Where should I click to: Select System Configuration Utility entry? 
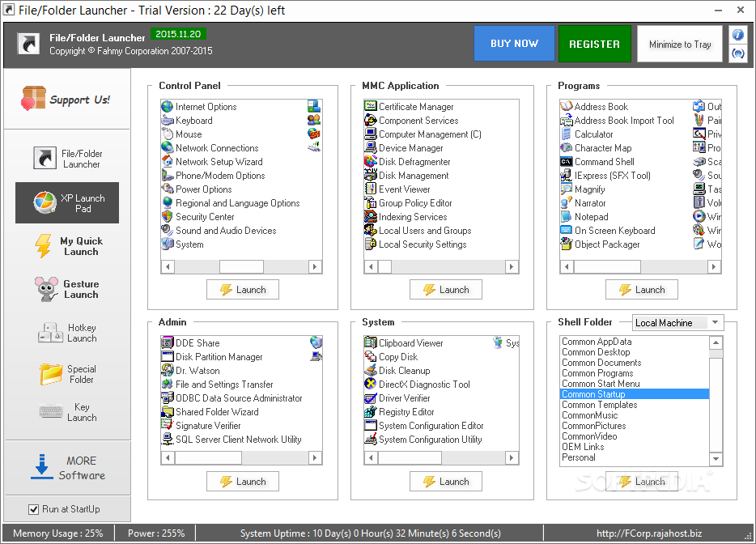tap(430, 440)
